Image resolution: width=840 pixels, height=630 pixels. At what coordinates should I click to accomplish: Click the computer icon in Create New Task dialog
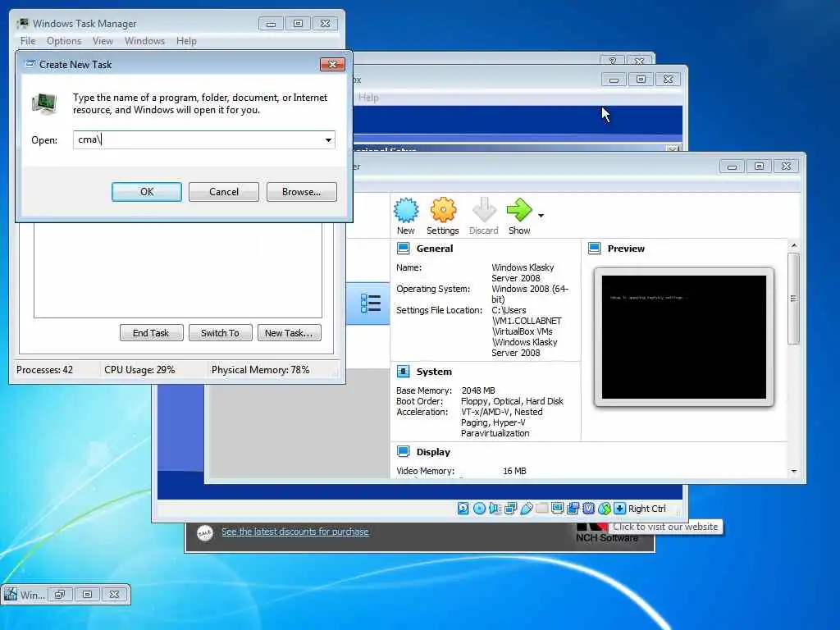(44, 103)
